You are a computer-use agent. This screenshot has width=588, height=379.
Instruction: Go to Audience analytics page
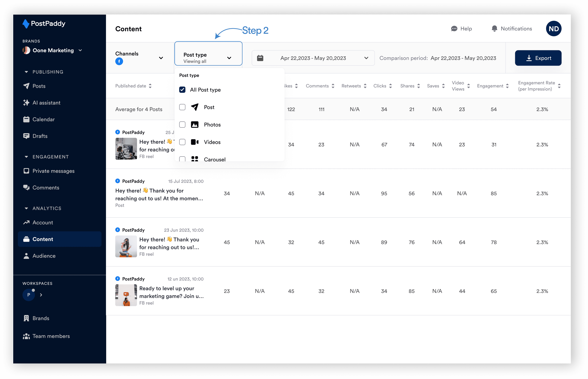click(44, 256)
